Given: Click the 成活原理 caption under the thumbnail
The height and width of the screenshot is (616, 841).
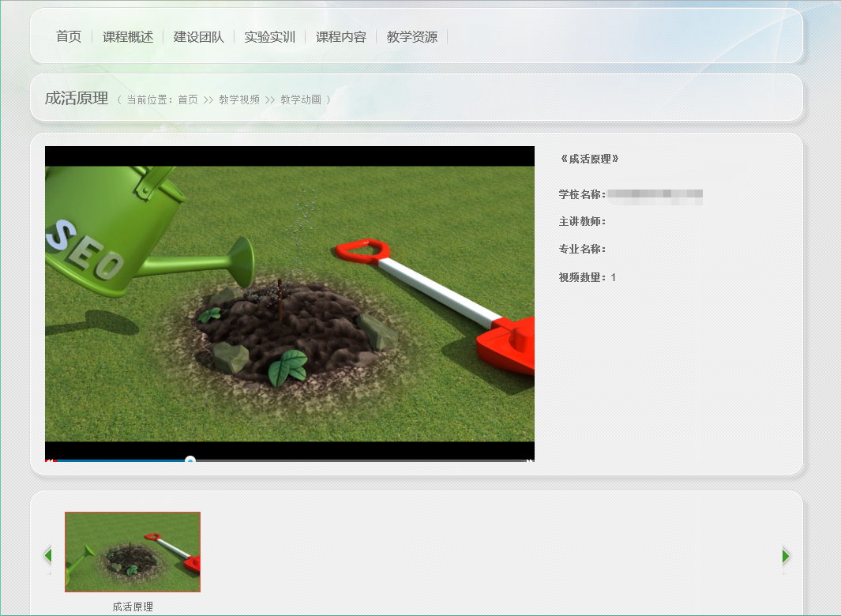Looking at the screenshot, I should [x=133, y=607].
